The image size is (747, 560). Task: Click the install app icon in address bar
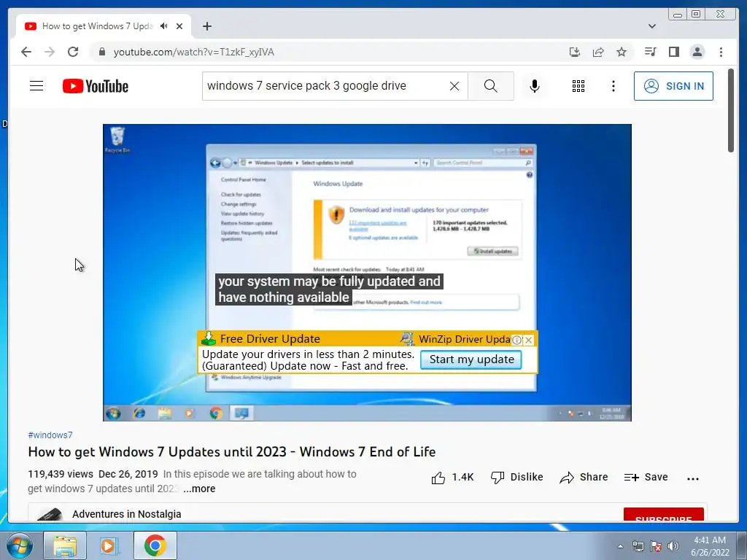tap(575, 52)
